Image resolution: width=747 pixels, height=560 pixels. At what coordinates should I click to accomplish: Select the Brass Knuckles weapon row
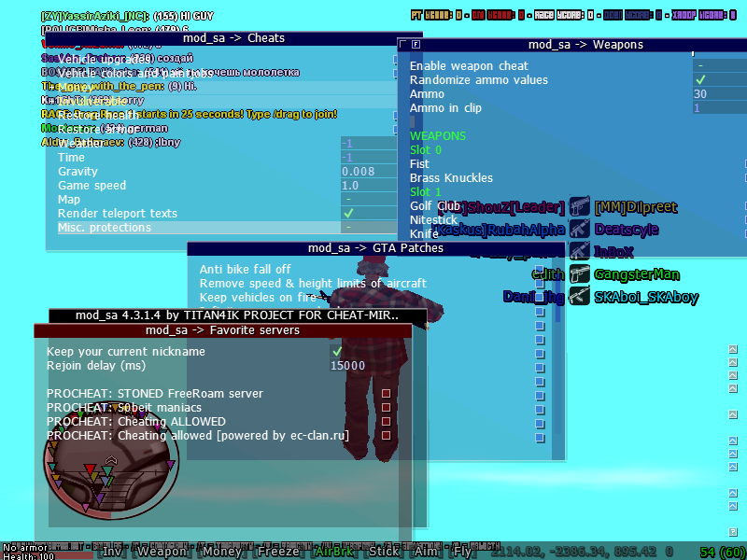point(577,178)
